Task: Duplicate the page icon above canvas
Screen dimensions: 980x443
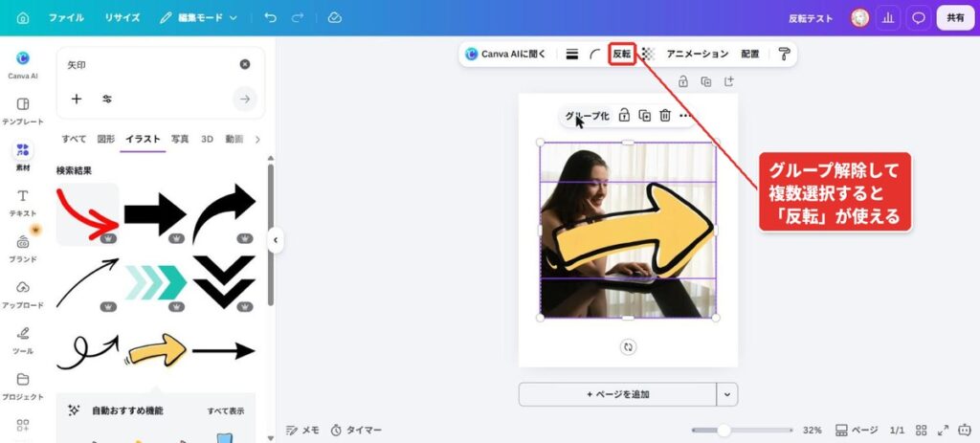Action: point(706,82)
